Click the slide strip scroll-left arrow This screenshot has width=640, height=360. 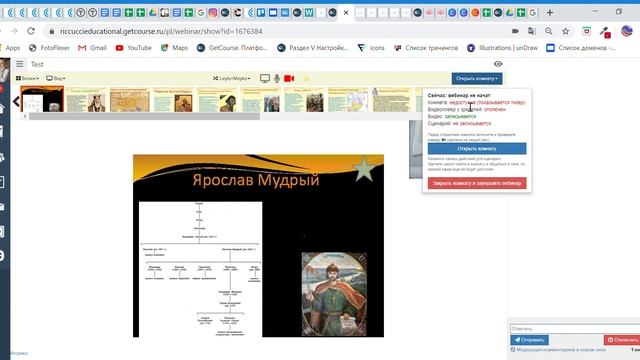coord(25,117)
